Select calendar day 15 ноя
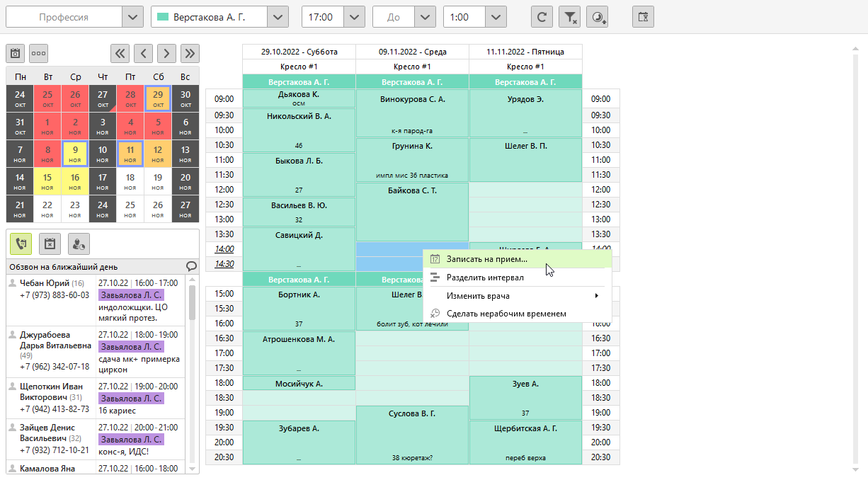The width and height of the screenshot is (868, 480). [47, 181]
